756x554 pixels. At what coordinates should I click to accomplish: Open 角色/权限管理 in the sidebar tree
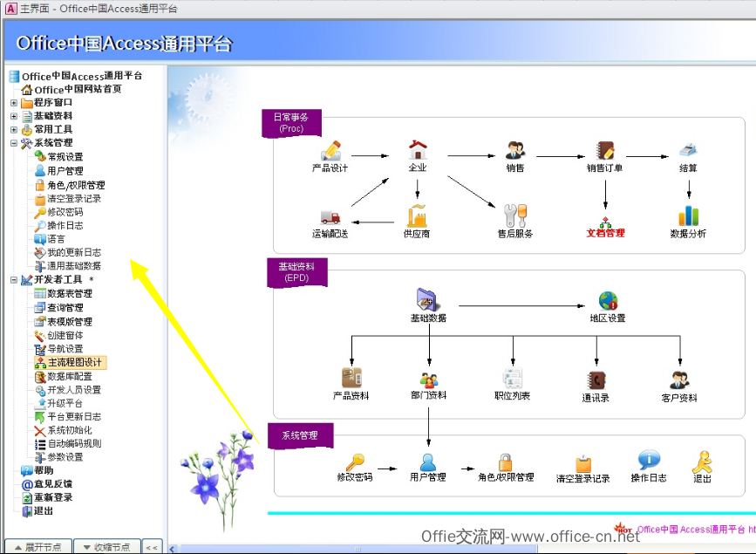point(76,185)
